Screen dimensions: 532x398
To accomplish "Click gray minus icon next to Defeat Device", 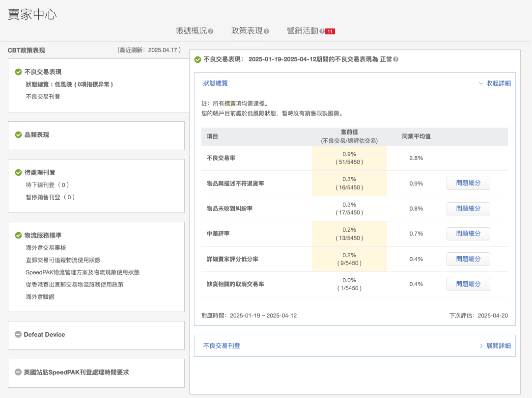I will (x=18, y=335).
